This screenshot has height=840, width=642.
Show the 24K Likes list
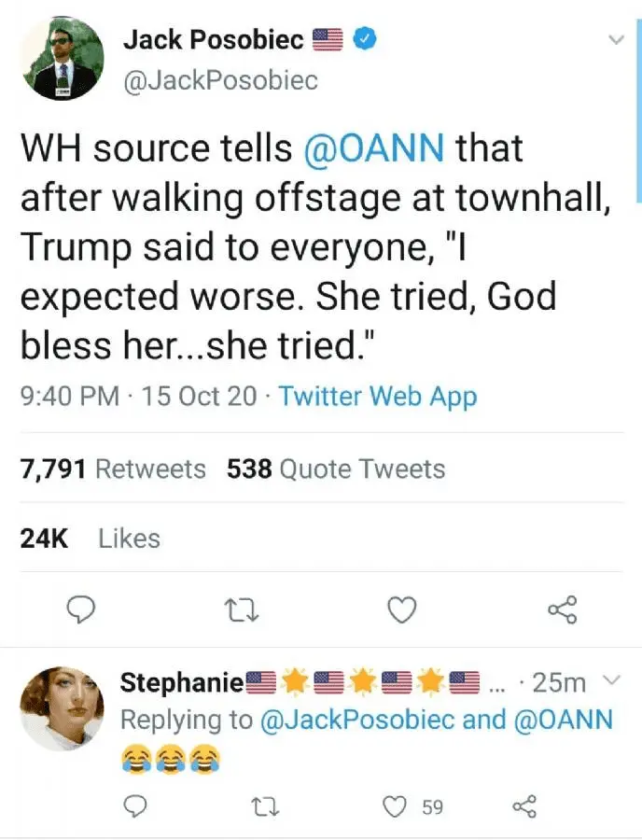tap(91, 539)
